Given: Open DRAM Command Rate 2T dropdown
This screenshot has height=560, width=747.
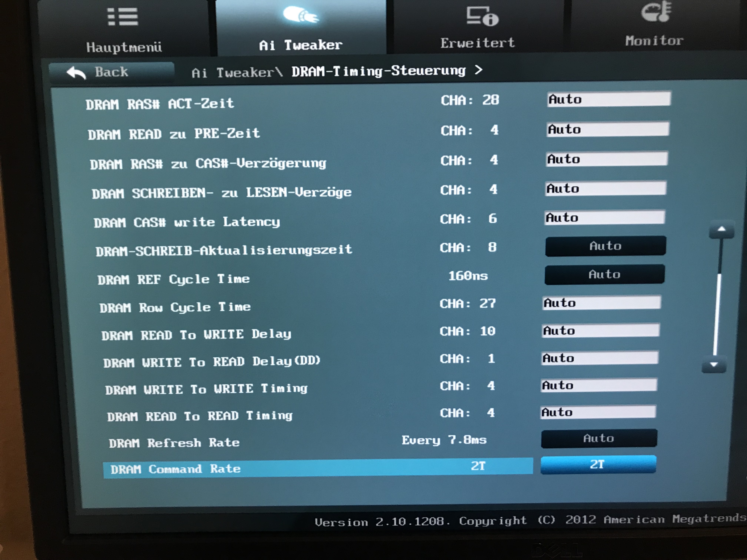Looking at the screenshot, I should [x=598, y=464].
